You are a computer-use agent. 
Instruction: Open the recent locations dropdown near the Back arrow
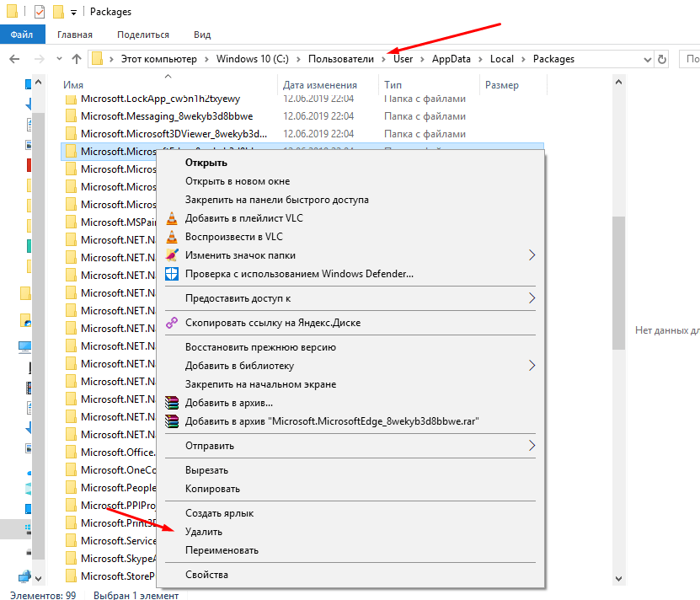[59, 59]
